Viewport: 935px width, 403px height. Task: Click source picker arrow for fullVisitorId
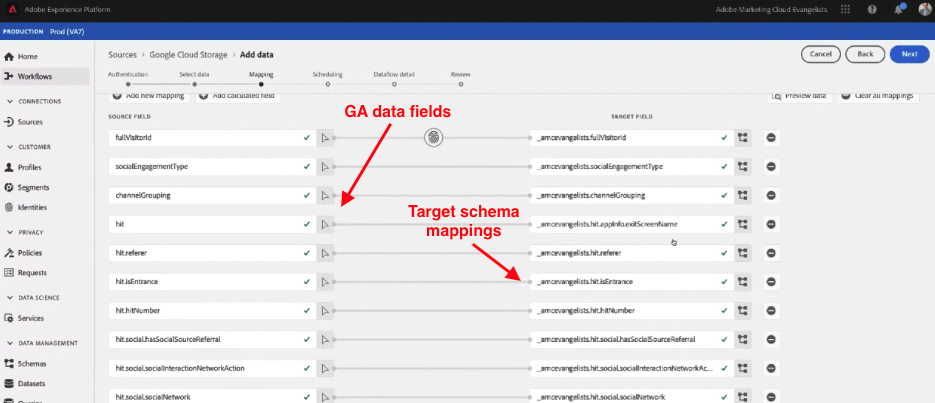tap(325, 138)
